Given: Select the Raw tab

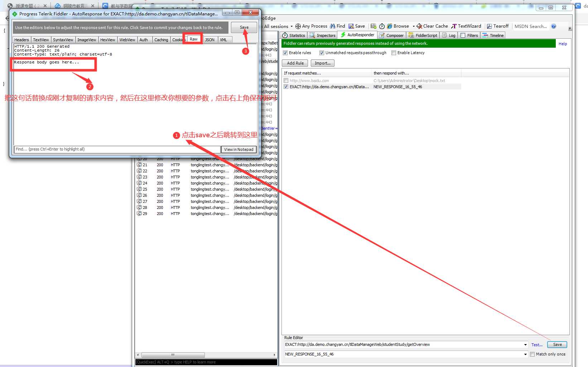Looking at the screenshot, I should tap(193, 39).
